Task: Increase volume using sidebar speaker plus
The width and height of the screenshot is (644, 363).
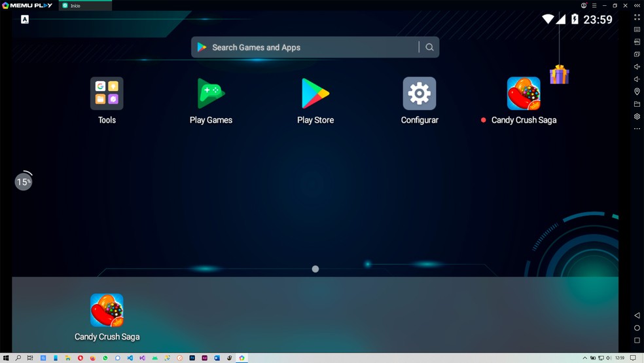Action: 637,67
